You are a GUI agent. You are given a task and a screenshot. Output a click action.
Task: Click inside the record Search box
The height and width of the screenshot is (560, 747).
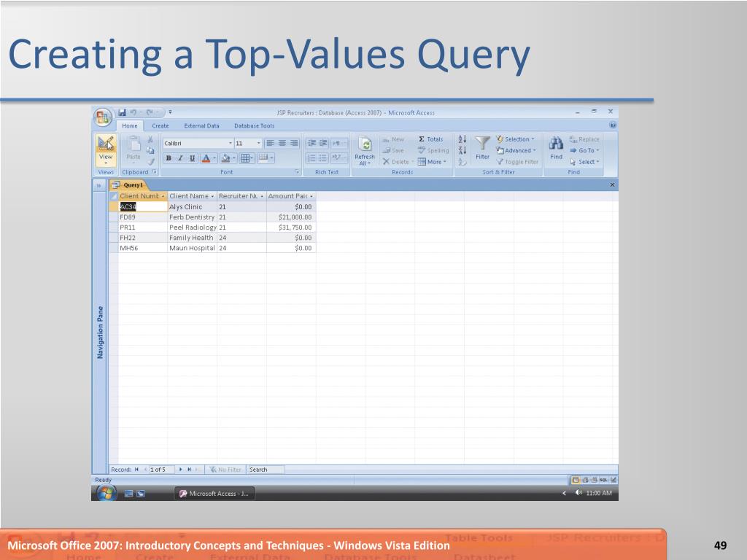pyautogui.click(x=266, y=469)
